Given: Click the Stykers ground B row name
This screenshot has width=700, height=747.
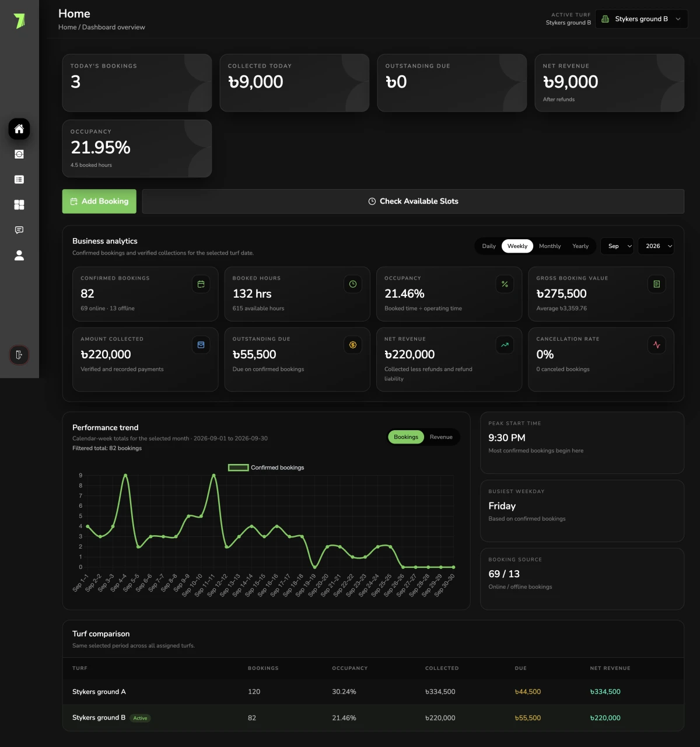Looking at the screenshot, I should tap(99, 718).
